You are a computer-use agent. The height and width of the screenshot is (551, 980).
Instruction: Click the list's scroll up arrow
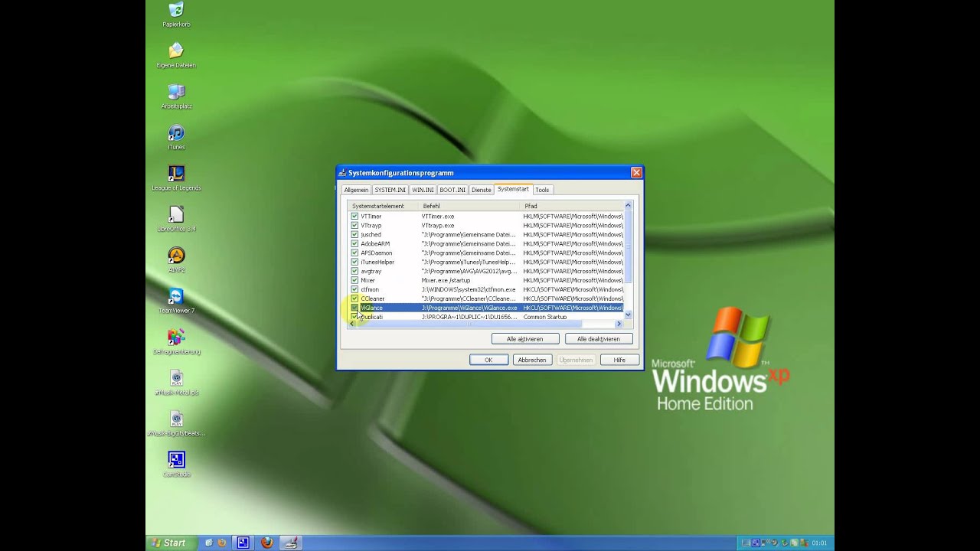pos(628,205)
